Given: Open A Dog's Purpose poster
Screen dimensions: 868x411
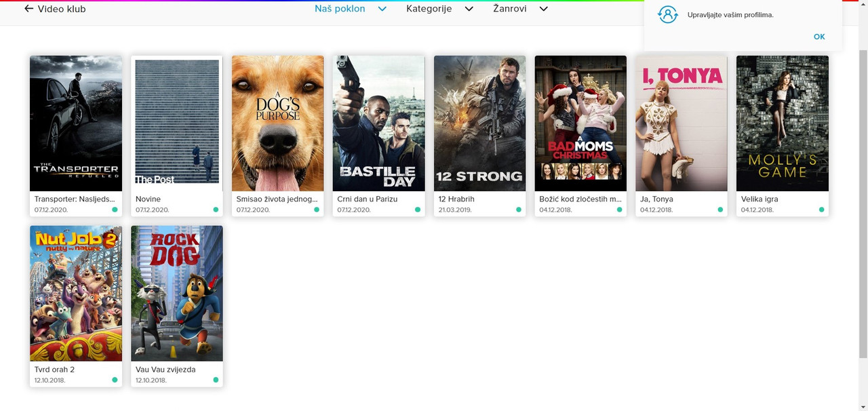Looking at the screenshot, I should pyautogui.click(x=278, y=123).
